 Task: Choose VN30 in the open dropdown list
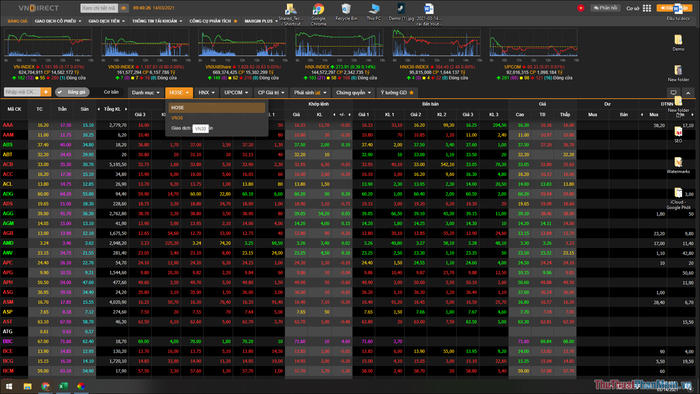click(x=217, y=118)
